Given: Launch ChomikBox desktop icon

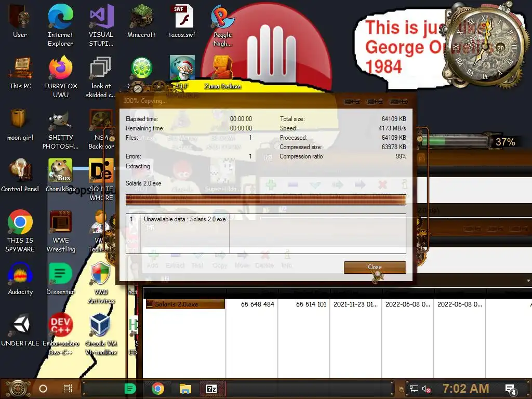Looking at the screenshot, I should click(x=60, y=176).
